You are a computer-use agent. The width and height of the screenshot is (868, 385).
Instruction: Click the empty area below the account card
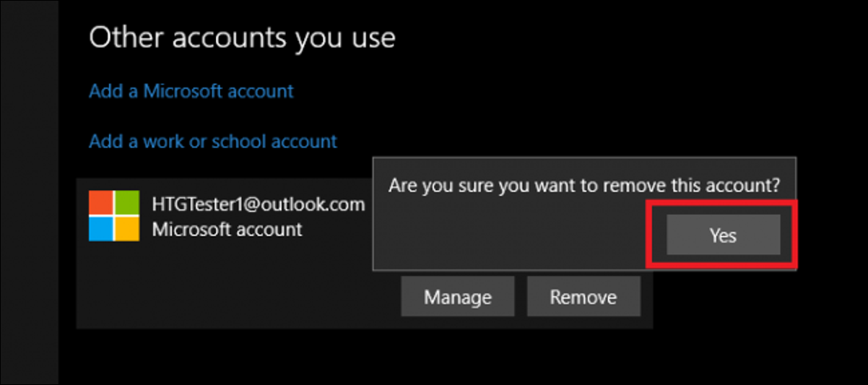(x=361, y=358)
